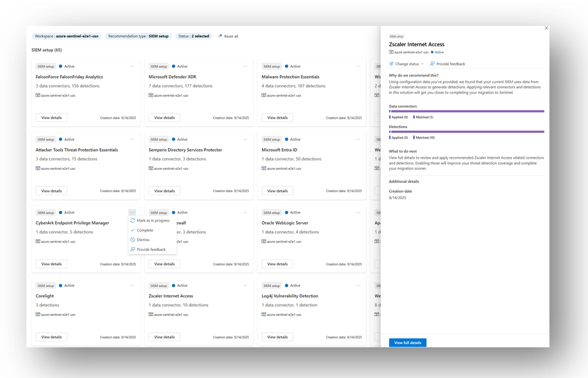The height and width of the screenshot is (378, 588).
Task: Click '1 data connector, 50 detections' text
Action: [x=291, y=159]
